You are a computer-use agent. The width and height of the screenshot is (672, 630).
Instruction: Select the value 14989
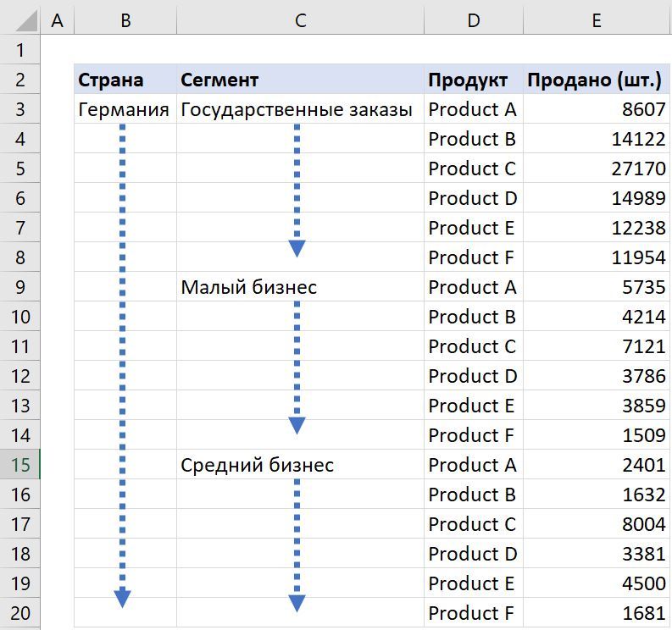coord(597,198)
